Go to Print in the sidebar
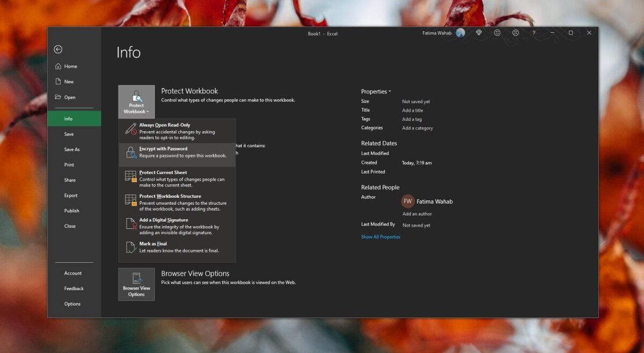Screen dimensions: 644x353 point(69,165)
